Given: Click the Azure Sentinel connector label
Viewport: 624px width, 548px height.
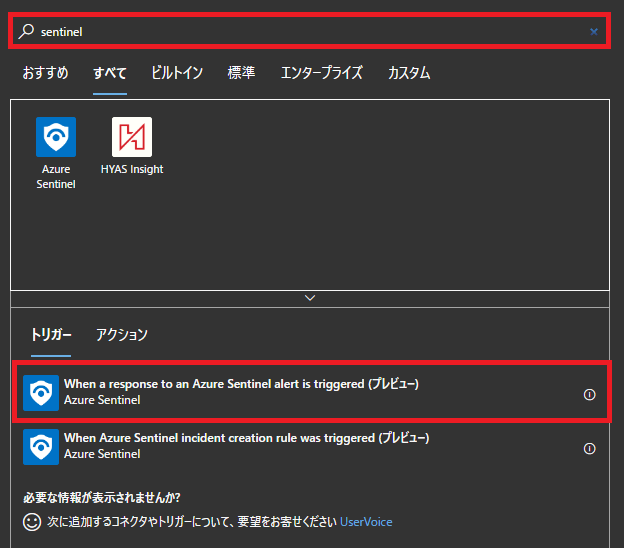Looking at the screenshot, I should (x=56, y=177).
